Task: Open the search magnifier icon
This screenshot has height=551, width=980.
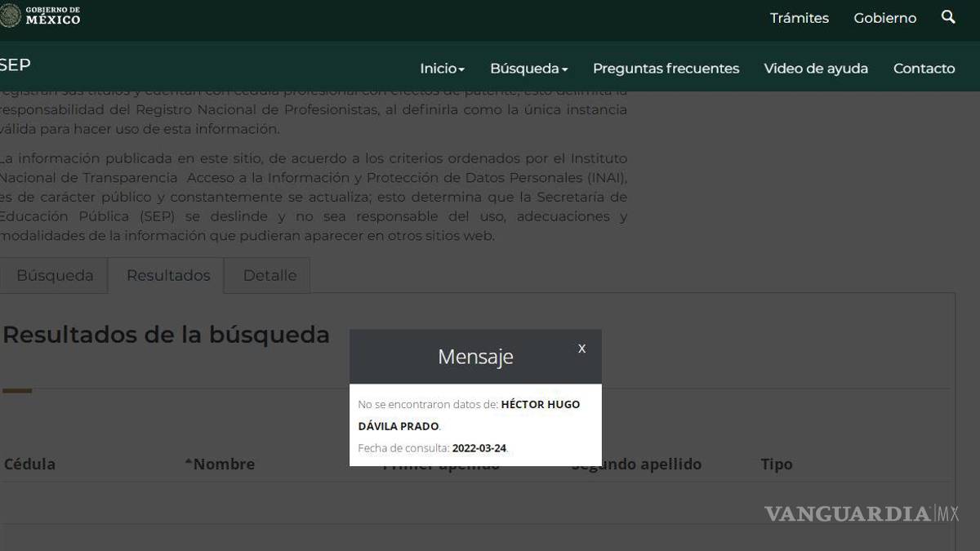Action: [x=948, y=17]
